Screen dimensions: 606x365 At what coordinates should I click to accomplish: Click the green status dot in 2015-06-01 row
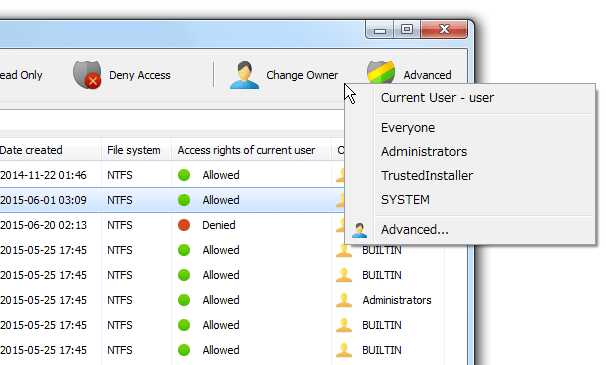(x=184, y=200)
